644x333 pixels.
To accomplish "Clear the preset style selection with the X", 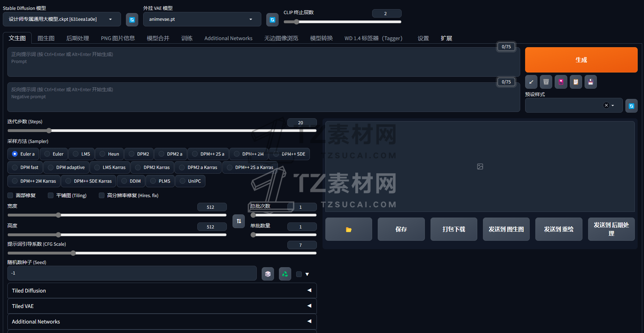I will 606,105.
